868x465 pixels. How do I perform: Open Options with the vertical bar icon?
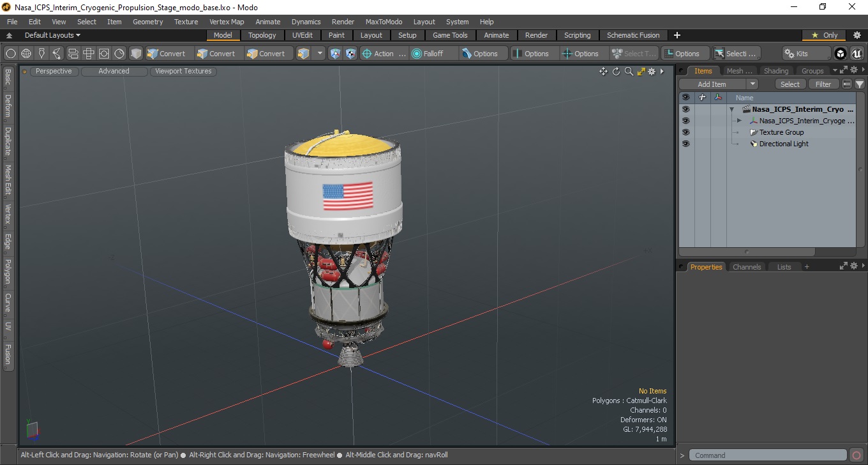[x=534, y=54]
